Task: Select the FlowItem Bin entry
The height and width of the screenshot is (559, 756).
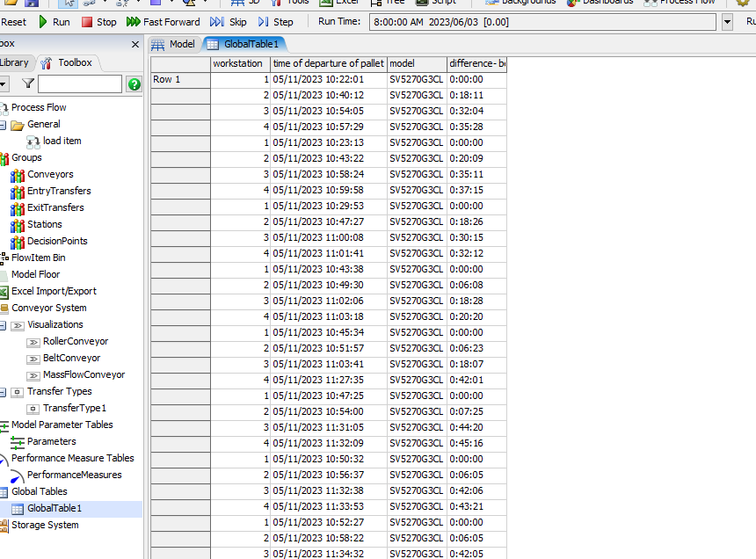Action: coord(38,258)
